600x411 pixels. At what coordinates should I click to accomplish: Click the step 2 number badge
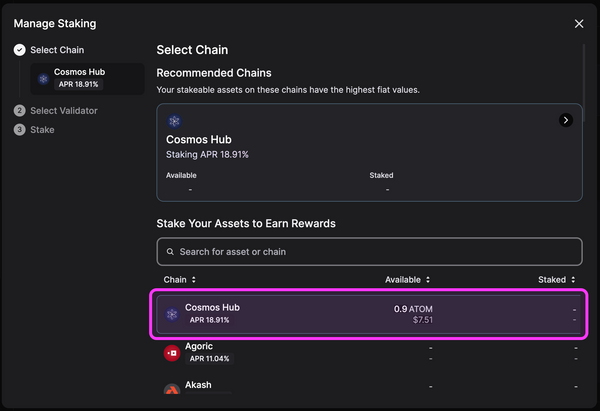[20, 111]
